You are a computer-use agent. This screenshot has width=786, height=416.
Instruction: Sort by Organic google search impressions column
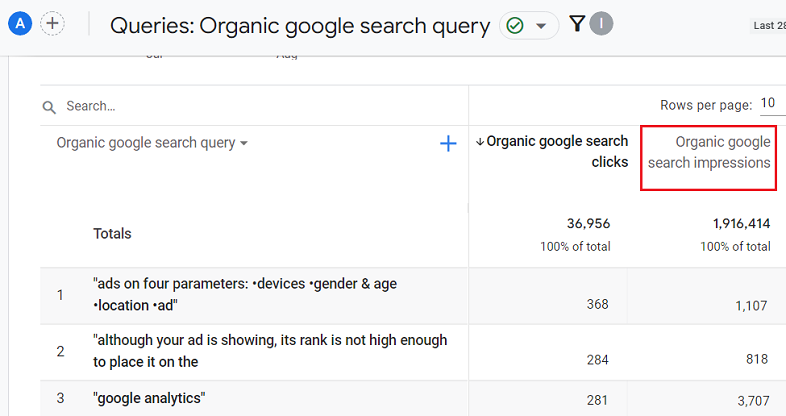tap(709, 152)
